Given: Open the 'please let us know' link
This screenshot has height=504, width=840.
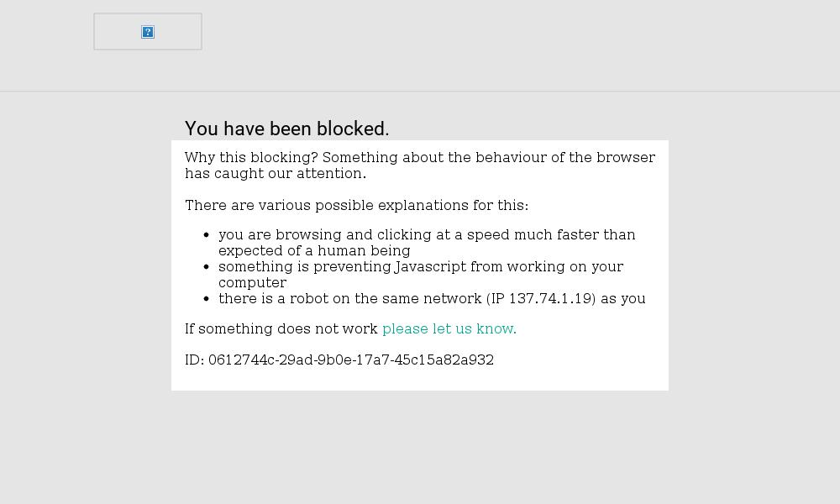Looking at the screenshot, I should [x=448, y=328].
